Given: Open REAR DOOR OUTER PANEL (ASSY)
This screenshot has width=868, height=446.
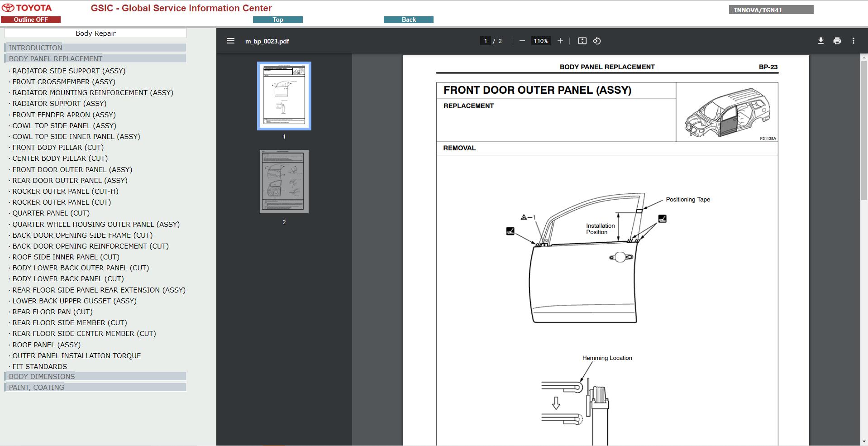Looking at the screenshot, I should coord(70,180).
